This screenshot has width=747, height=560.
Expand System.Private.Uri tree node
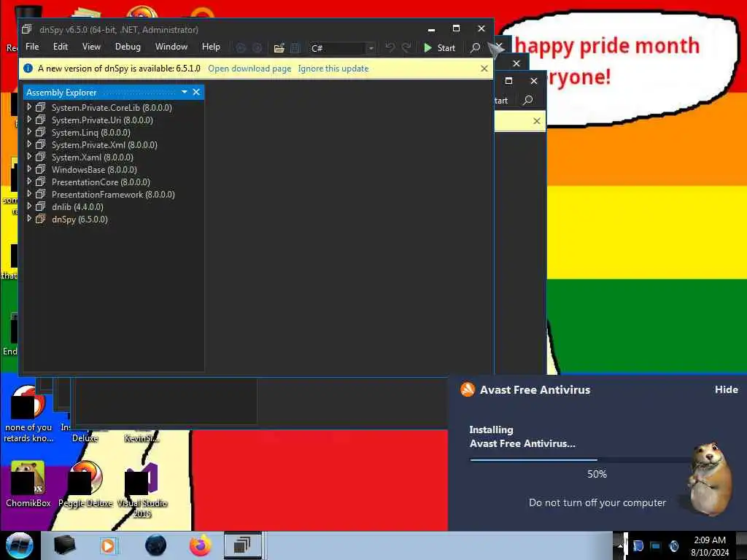point(29,120)
